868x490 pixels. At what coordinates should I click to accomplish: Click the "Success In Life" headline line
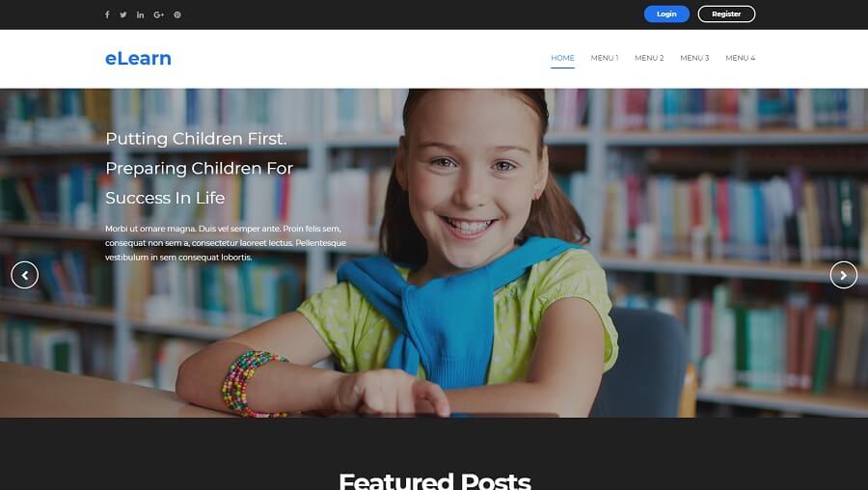coord(165,198)
